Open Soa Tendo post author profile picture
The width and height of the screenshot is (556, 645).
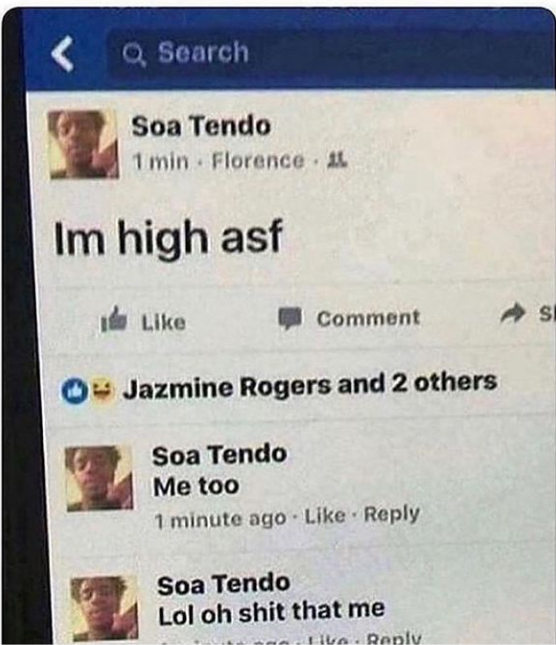(x=83, y=144)
